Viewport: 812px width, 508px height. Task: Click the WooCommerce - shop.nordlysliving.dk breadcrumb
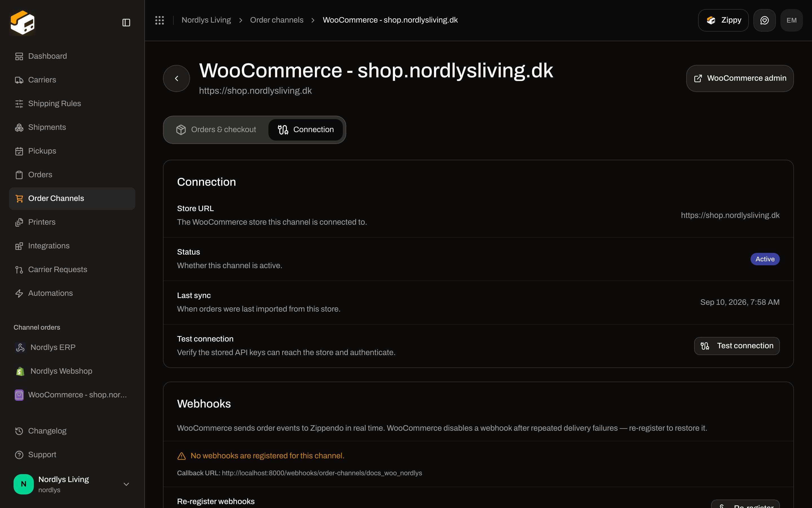390,20
